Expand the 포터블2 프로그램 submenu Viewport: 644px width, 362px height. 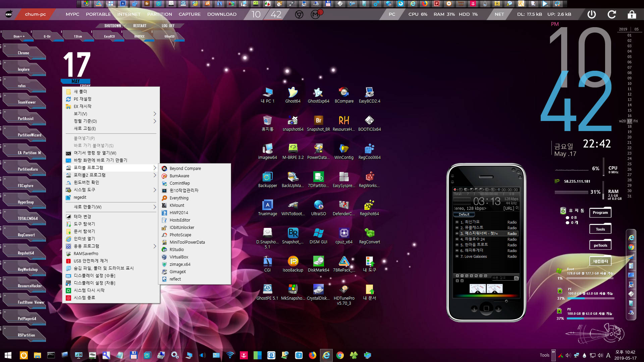coord(111,175)
